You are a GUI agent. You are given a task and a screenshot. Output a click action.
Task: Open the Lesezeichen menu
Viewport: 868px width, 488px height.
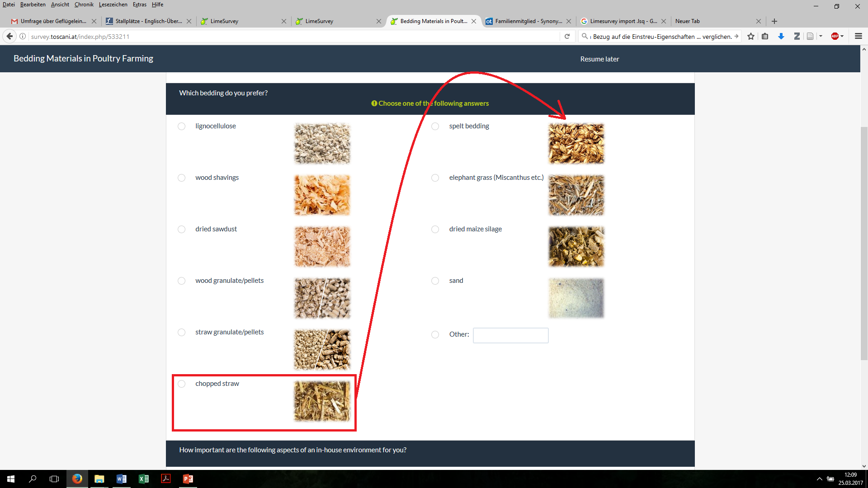(113, 5)
